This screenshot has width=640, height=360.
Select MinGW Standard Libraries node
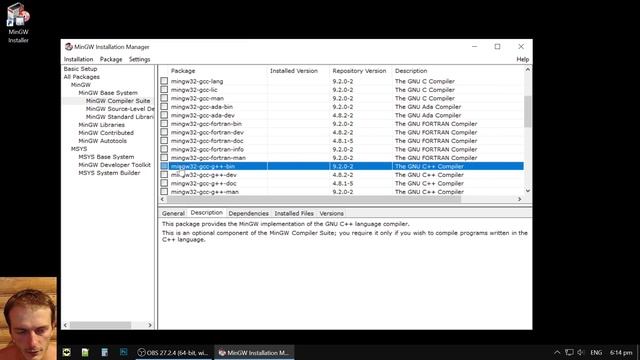pos(120,117)
